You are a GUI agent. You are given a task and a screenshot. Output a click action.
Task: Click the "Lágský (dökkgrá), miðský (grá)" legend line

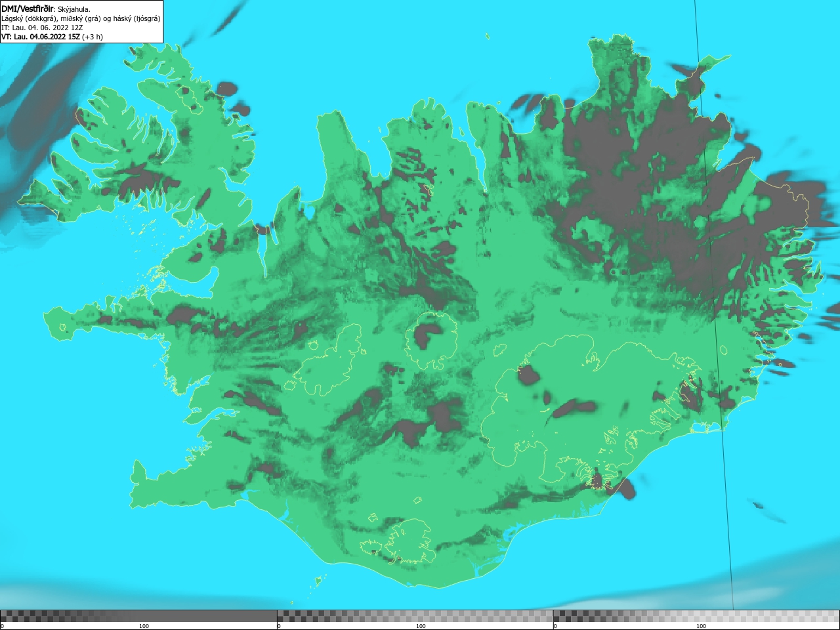click(81, 18)
